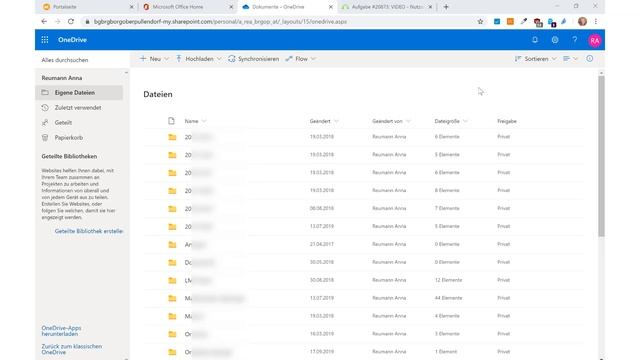Click the browser address bar
This screenshot has height=360, width=640.
(x=278, y=21)
